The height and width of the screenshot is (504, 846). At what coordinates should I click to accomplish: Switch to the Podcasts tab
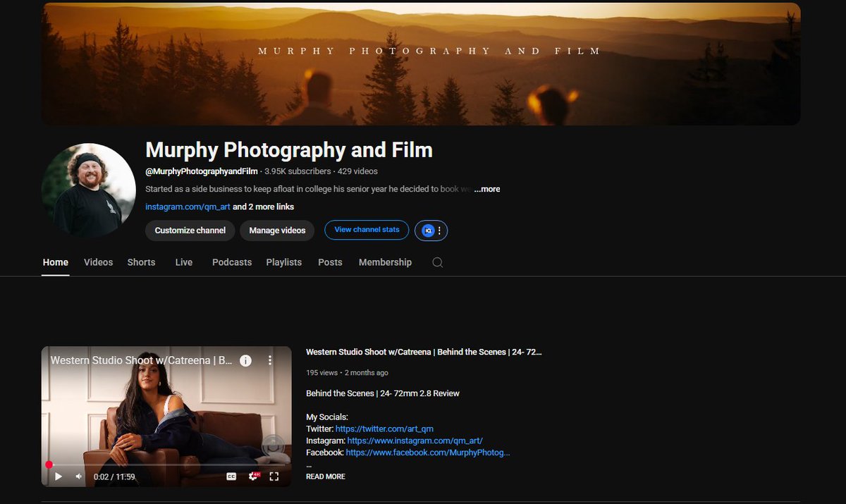tap(232, 262)
